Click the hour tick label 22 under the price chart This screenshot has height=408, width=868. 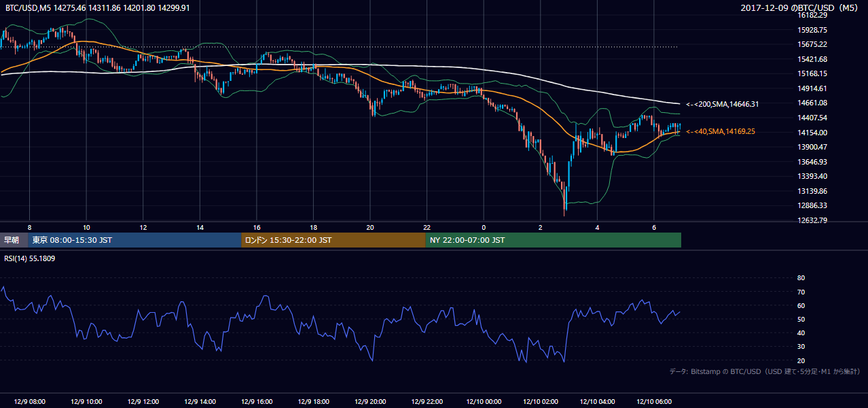427,227
